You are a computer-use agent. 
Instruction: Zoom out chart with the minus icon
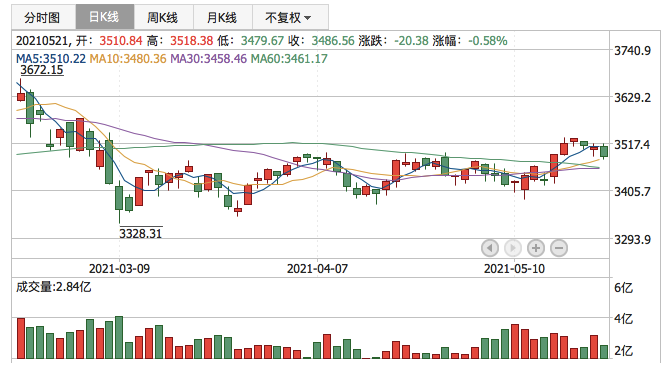pyautogui.click(x=559, y=248)
